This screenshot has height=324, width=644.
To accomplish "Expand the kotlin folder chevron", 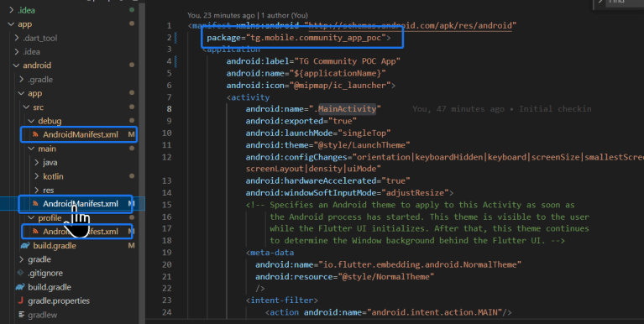I will 37,176.
